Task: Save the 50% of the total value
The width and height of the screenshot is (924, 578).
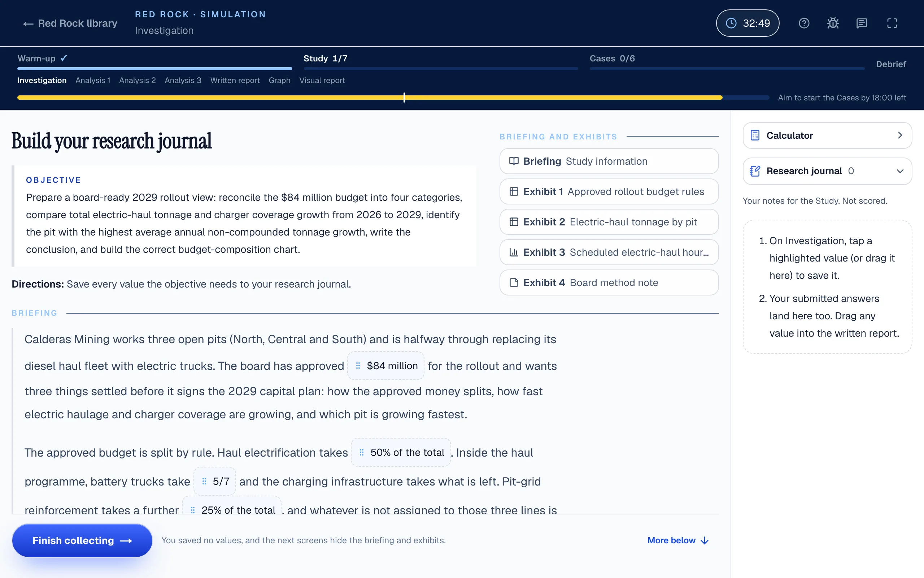Action: (x=401, y=453)
